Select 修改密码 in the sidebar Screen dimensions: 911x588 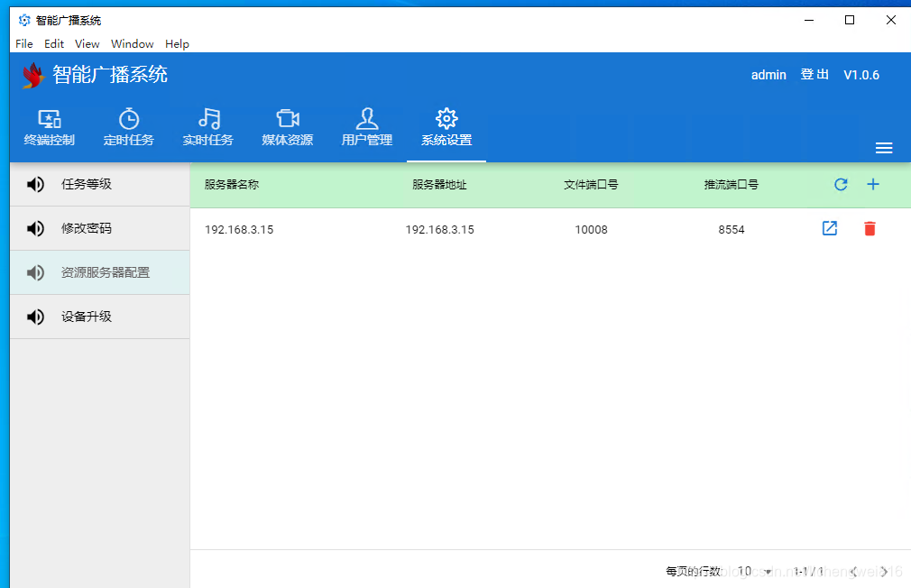pyautogui.click(x=80, y=228)
